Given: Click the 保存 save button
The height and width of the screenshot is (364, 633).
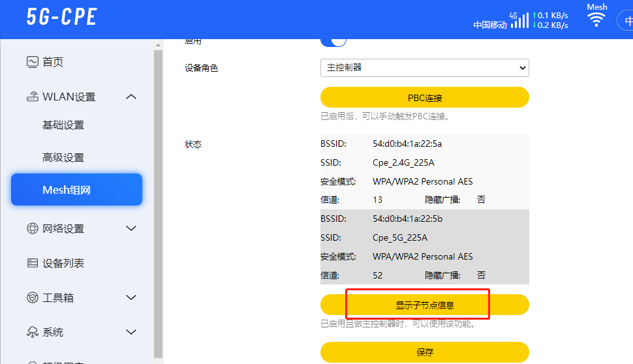Looking at the screenshot, I should (x=424, y=352).
